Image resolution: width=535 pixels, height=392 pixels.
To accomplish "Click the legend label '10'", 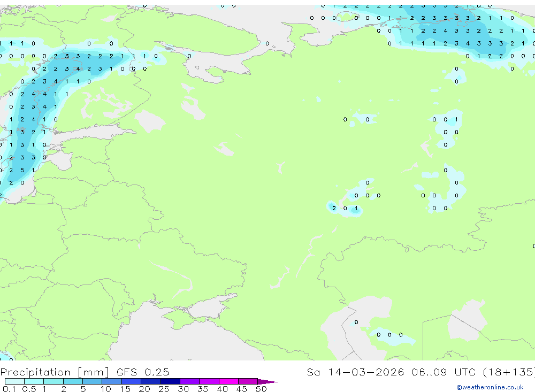I will (x=106, y=389).
